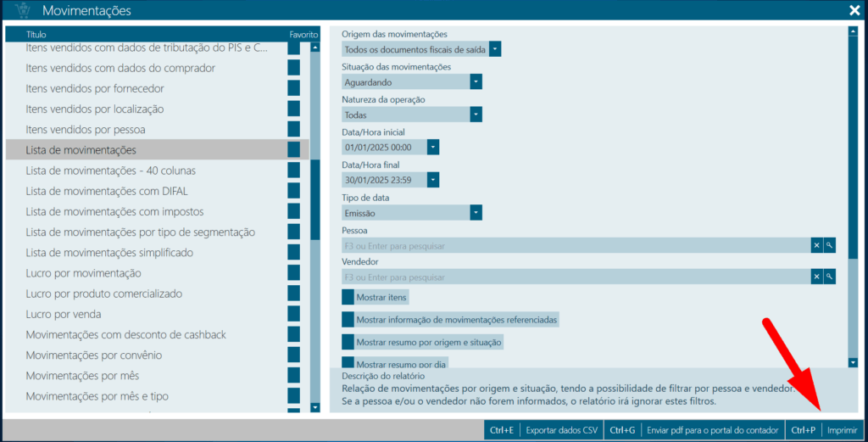
Task: Mark Lista de movimentações as favorite
Action: [293, 149]
